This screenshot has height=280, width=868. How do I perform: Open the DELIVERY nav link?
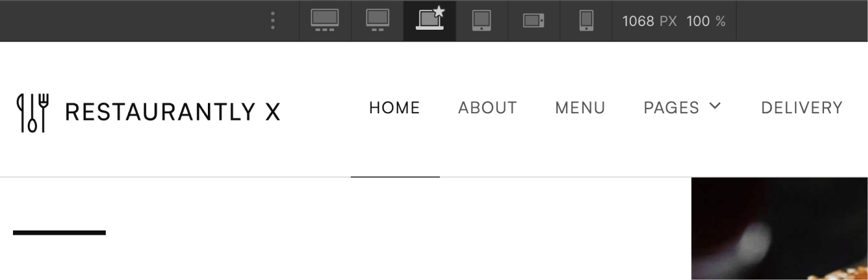[x=802, y=108]
